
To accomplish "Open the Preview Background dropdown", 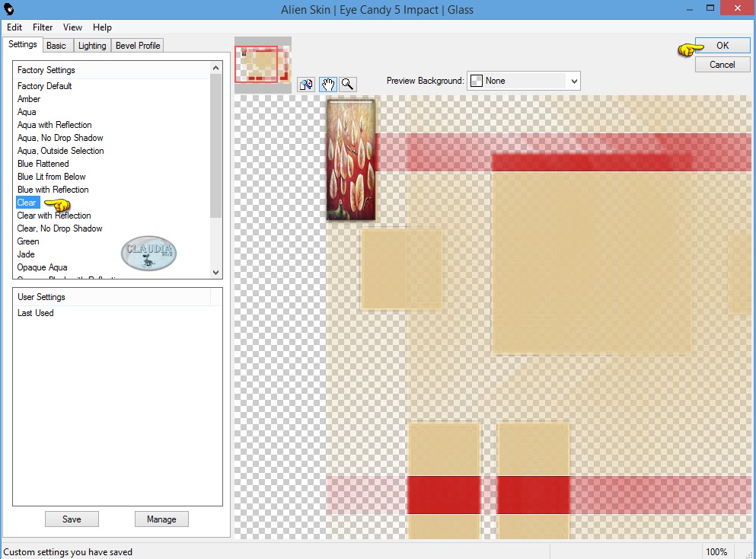I will [x=524, y=81].
